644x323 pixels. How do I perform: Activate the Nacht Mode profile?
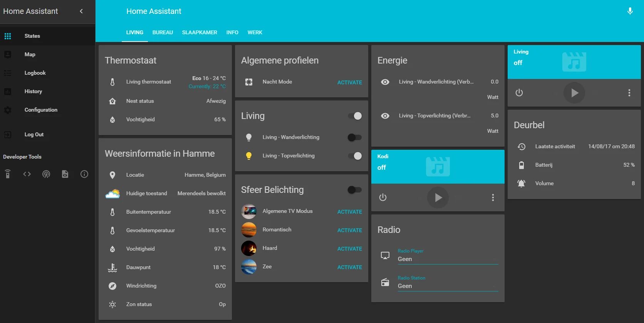pyautogui.click(x=349, y=82)
